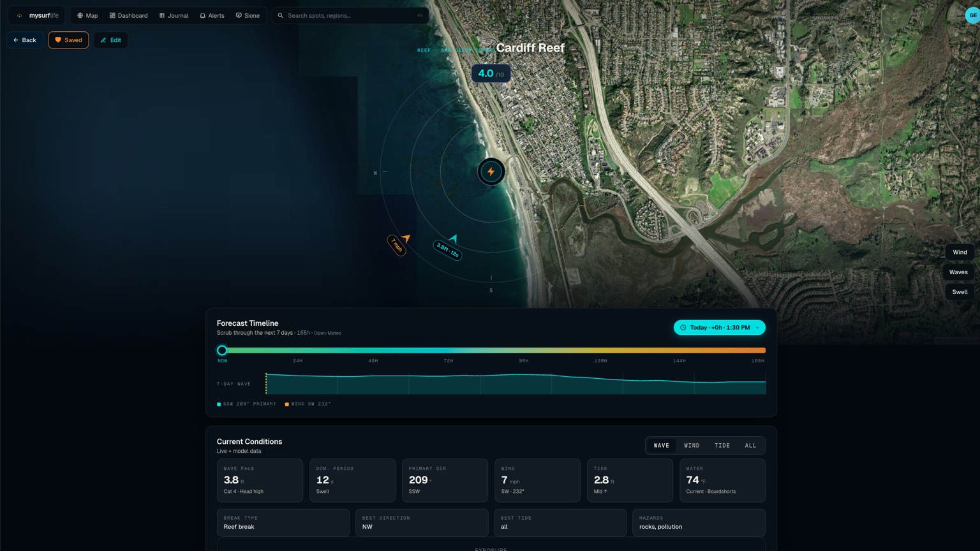Click the Wind 7 mph card

click(x=537, y=480)
